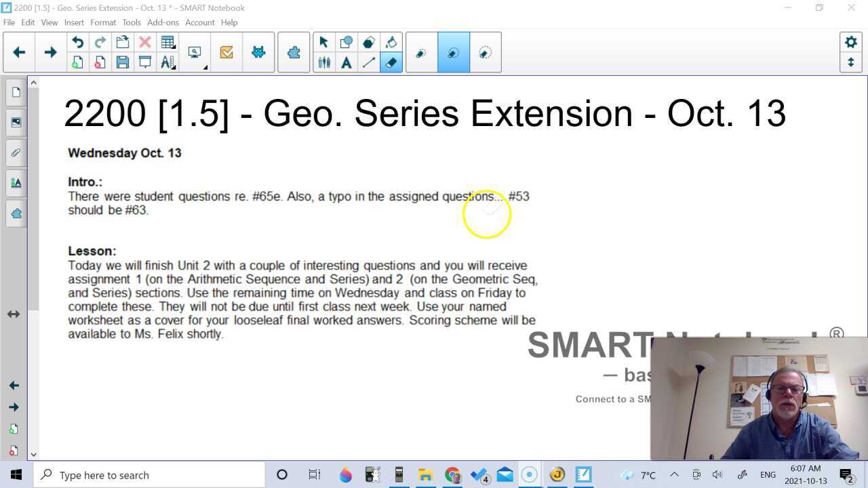Image resolution: width=868 pixels, height=488 pixels.
Task: Show hidden icons in the system tray
Action: [674, 474]
